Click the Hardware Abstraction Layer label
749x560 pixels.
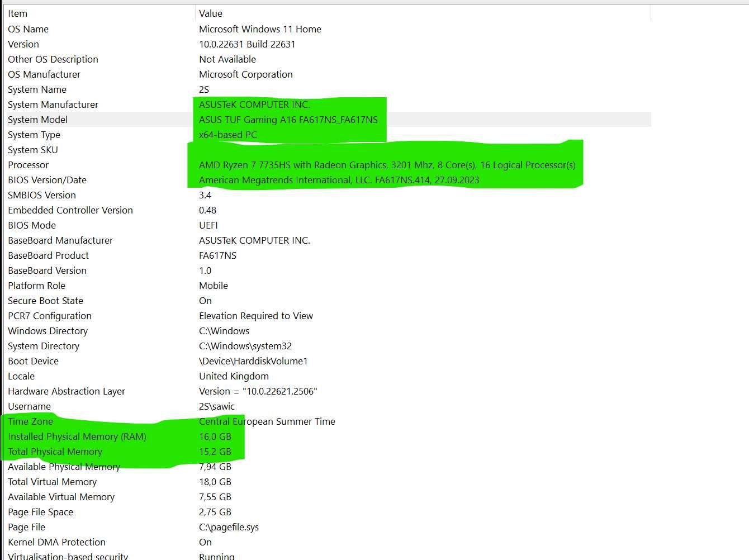click(x=67, y=391)
